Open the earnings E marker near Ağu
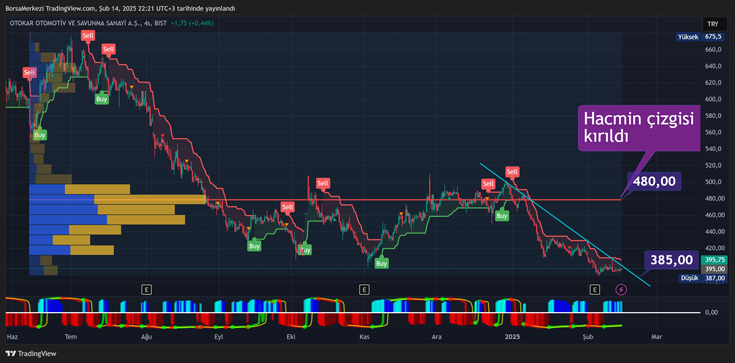 pyautogui.click(x=147, y=290)
